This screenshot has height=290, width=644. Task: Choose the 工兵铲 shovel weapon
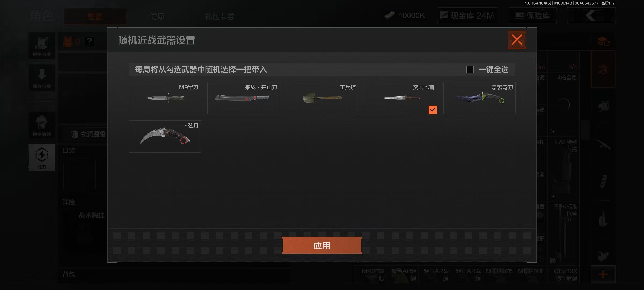click(x=322, y=98)
